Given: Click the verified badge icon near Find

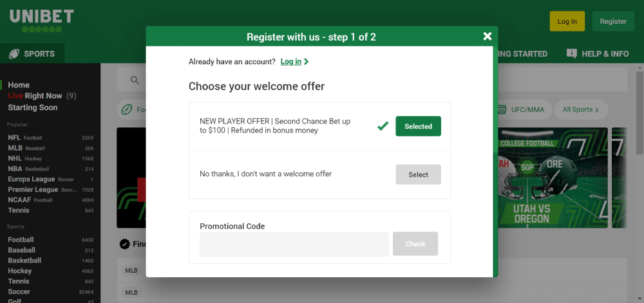Looking at the screenshot, I should point(124,244).
